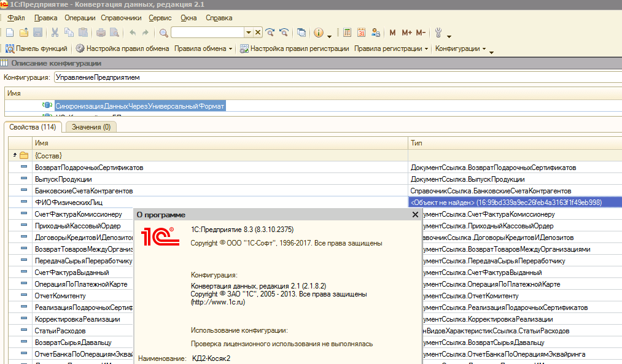This screenshot has width=622, height=364.
Task: Click the M+ memory add button
Action: coord(406,33)
